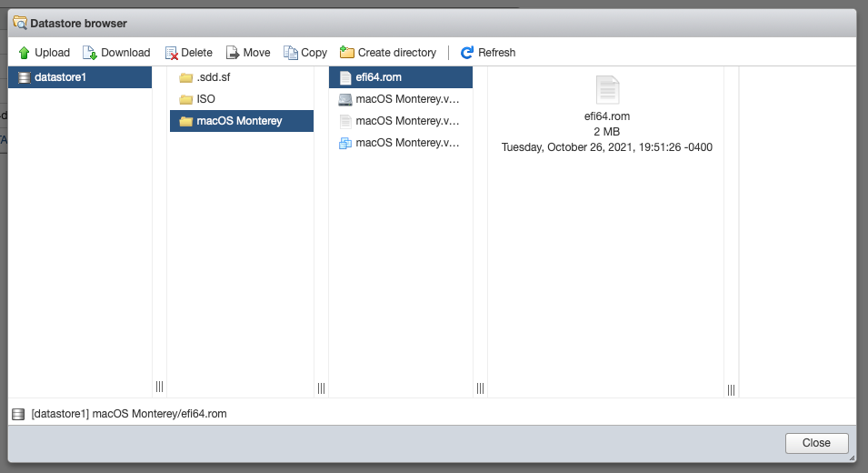Grab the resize handle of the datastore column
Screen dimensions: 868x473
(x=159, y=387)
